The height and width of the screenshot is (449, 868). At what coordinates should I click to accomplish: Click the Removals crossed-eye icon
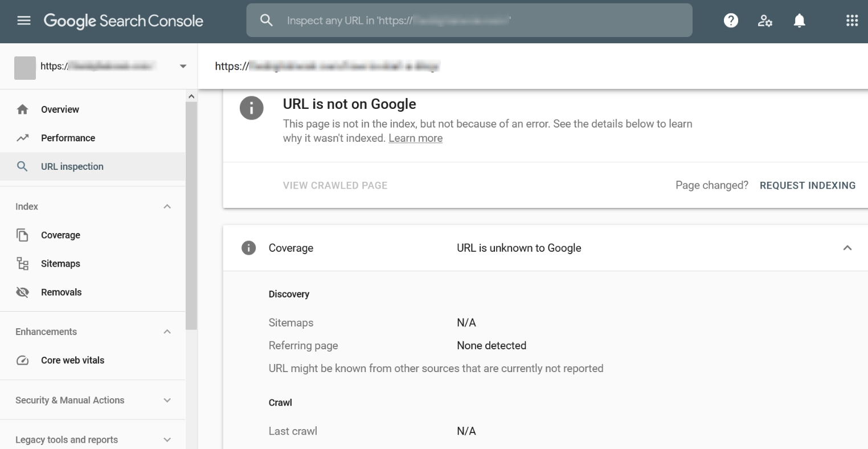click(22, 292)
